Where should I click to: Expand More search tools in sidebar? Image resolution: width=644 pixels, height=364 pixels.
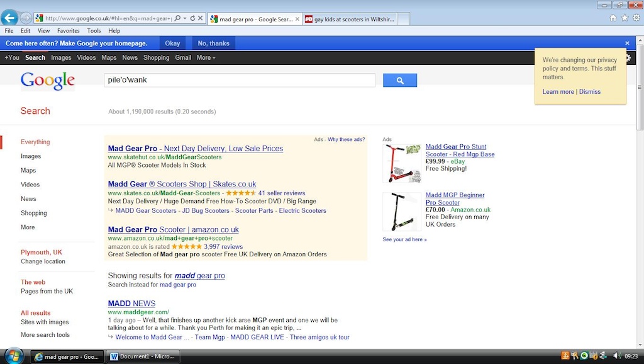(45, 335)
